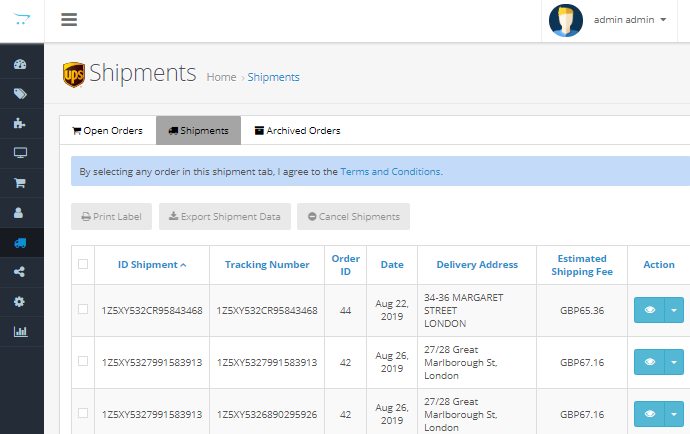Sort by ID Shipment column
This screenshot has height=434, width=690.
(152, 265)
